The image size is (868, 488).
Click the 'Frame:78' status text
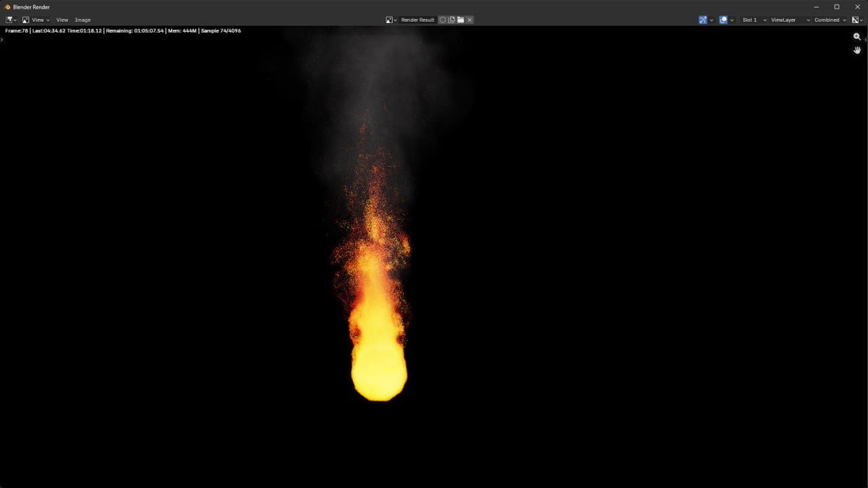click(17, 30)
